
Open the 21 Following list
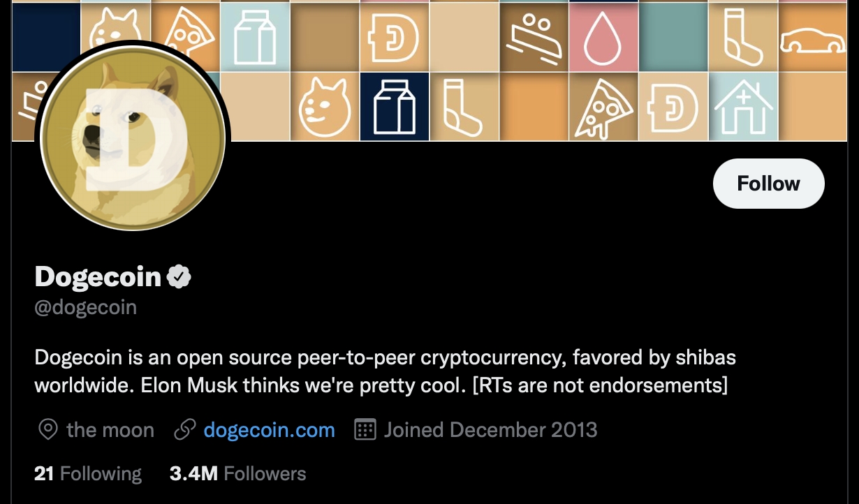88,474
